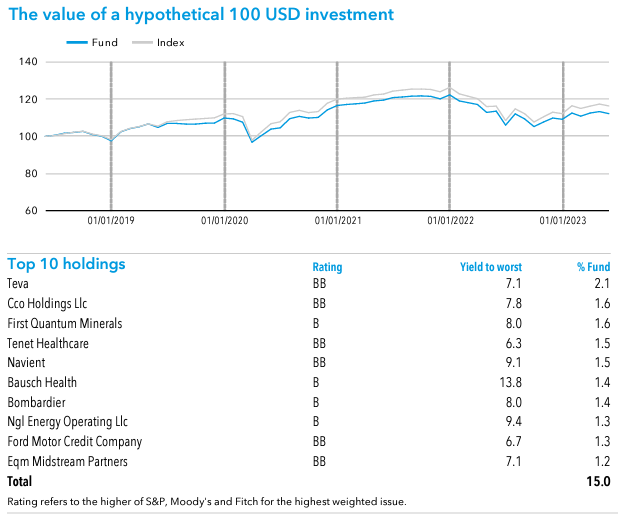Click Teva's BB rating cell
This screenshot has height=515, width=618.
pos(319,283)
